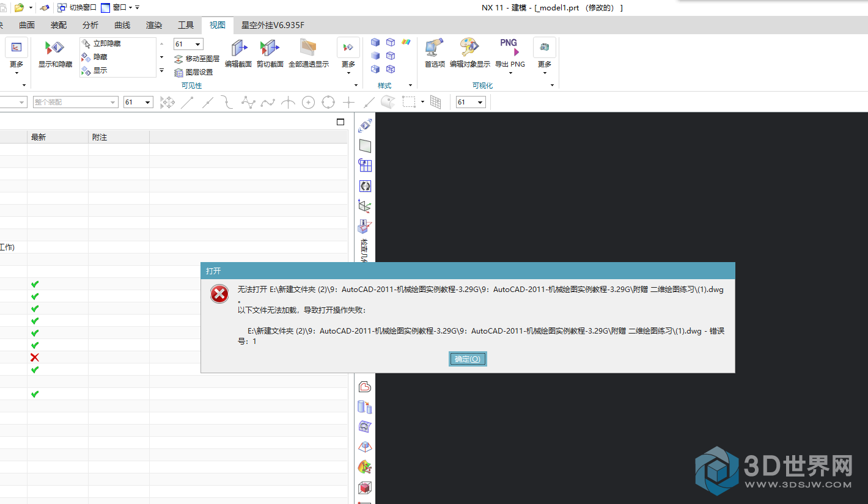This screenshot has width=868, height=504.
Task: Select the 曲线 ribbon tab
Action: [x=122, y=25]
